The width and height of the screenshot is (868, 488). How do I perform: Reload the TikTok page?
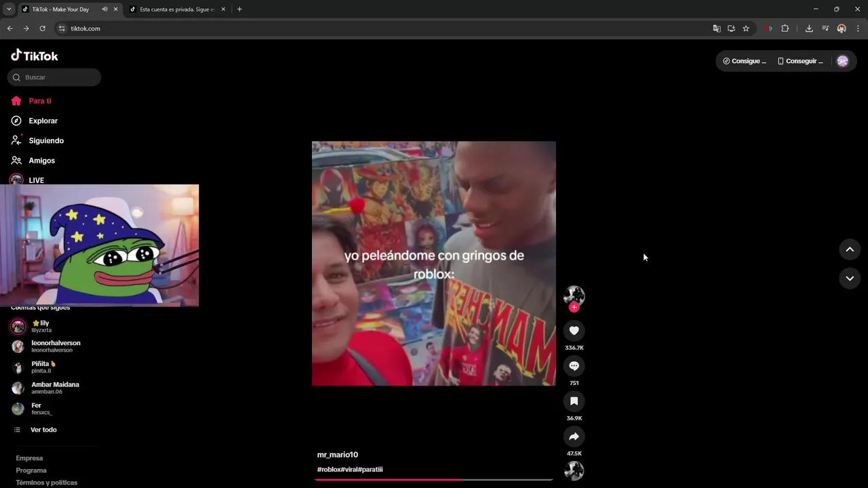click(42, 28)
